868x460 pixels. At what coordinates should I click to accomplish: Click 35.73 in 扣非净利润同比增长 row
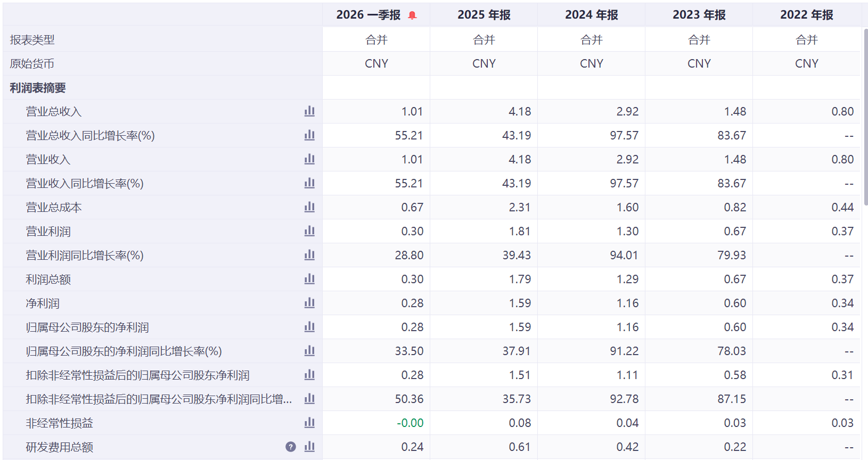[x=517, y=399]
